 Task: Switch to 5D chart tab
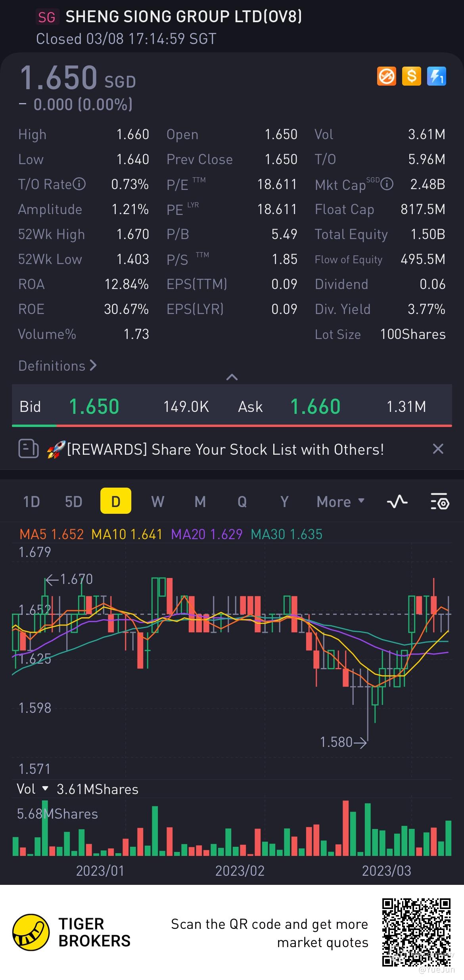pyautogui.click(x=73, y=501)
